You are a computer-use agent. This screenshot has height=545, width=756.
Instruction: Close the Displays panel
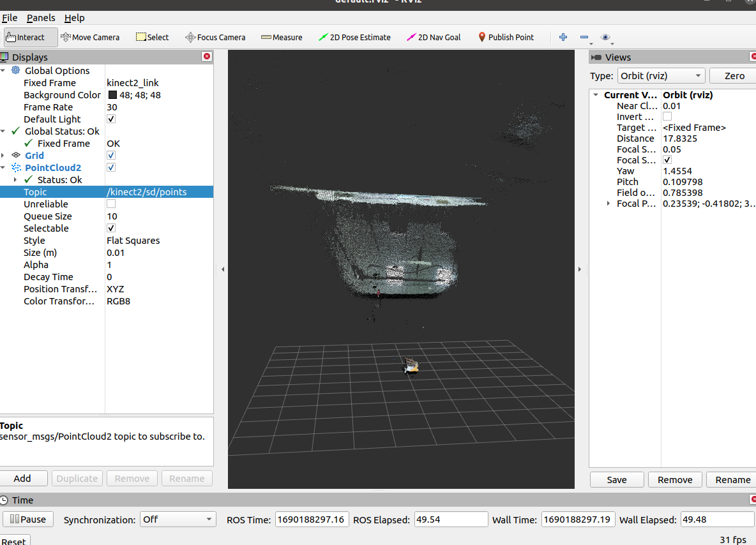tap(206, 57)
